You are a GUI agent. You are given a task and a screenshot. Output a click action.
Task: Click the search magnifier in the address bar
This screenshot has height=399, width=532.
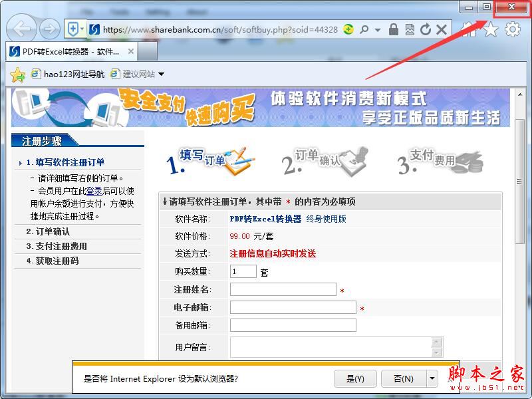(x=365, y=29)
